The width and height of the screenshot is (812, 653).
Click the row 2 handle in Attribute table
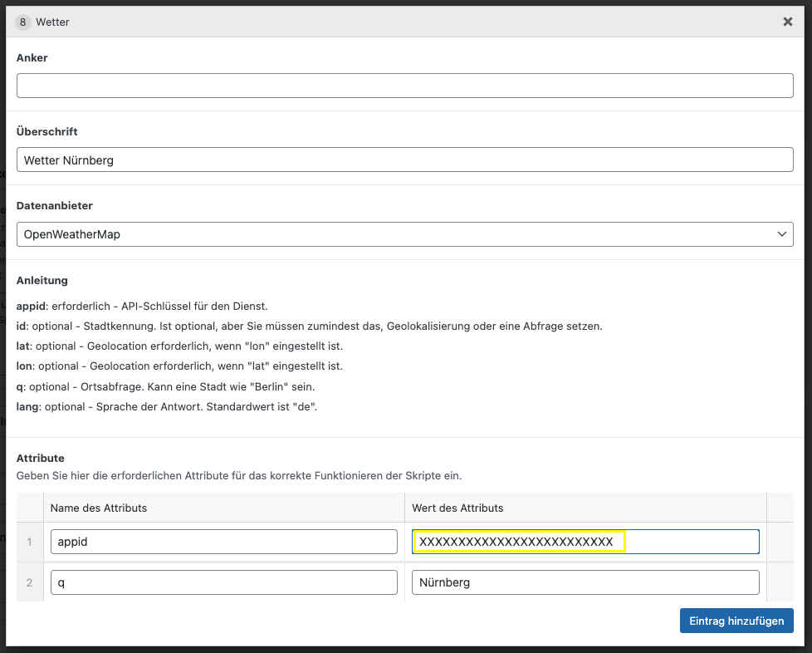point(29,582)
